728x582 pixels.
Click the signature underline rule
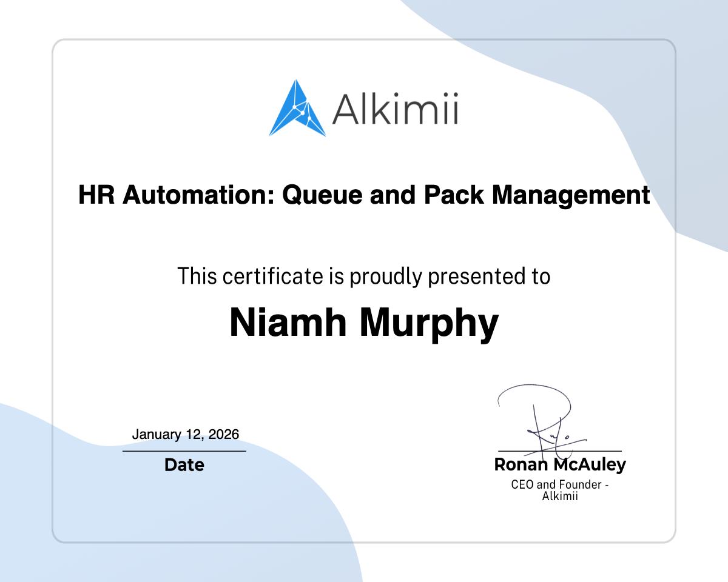(x=559, y=451)
